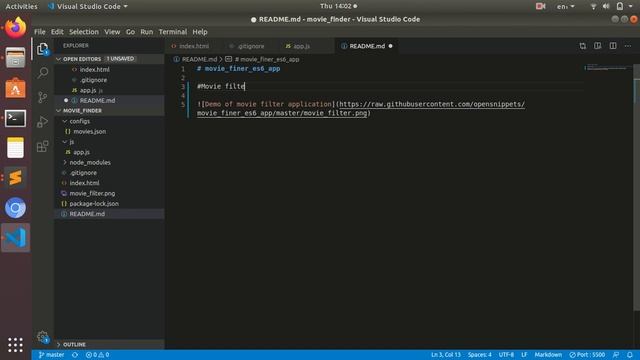Change end of line sequence LF
Screen dimensions: 640x360
pos(524,355)
